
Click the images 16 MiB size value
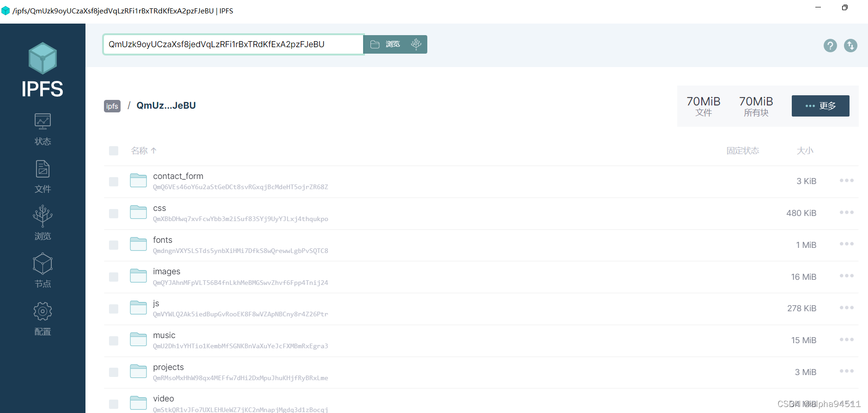coord(804,277)
